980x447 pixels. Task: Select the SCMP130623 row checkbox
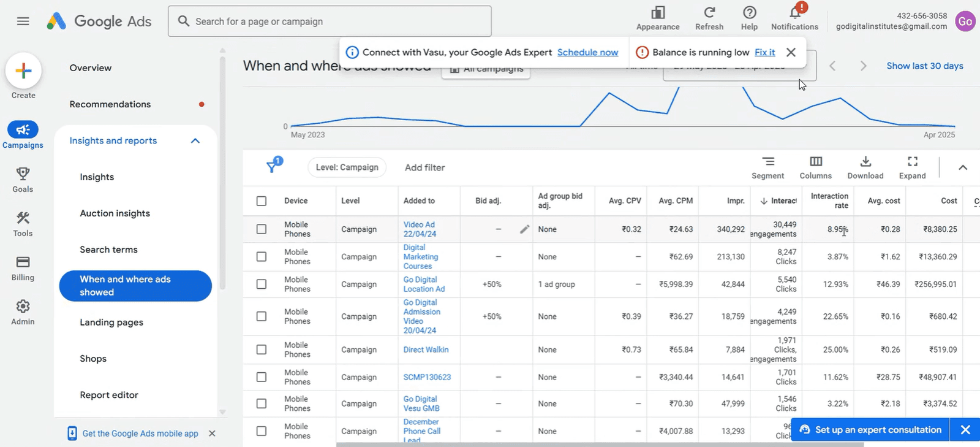point(262,377)
